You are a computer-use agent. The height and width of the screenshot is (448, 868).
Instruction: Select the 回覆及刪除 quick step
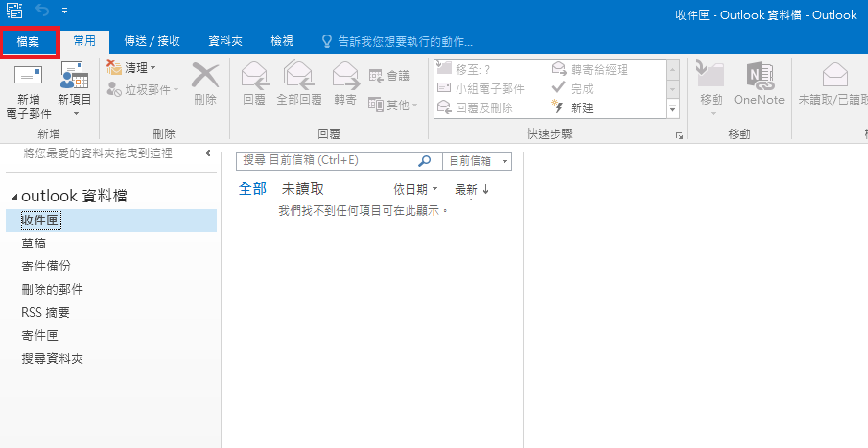(x=475, y=108)
